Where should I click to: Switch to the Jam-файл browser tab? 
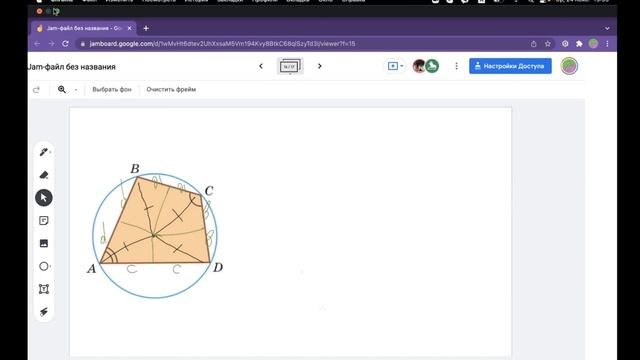84,28
